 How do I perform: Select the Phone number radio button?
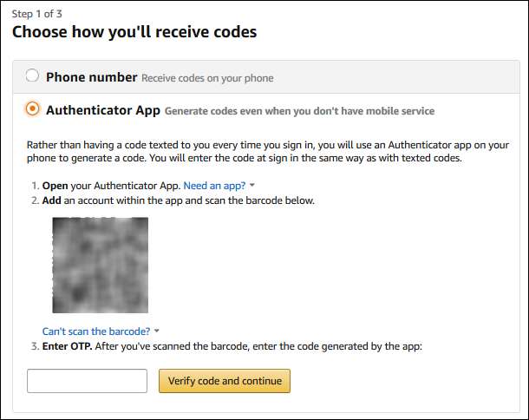(33, 76)
